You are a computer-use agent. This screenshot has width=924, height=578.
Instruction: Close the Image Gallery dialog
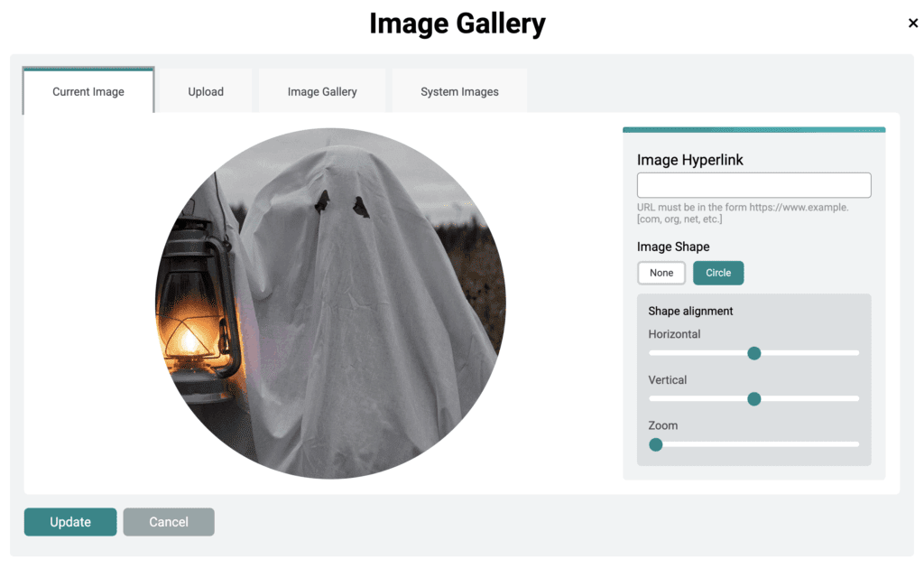click(x=913, y=23)
